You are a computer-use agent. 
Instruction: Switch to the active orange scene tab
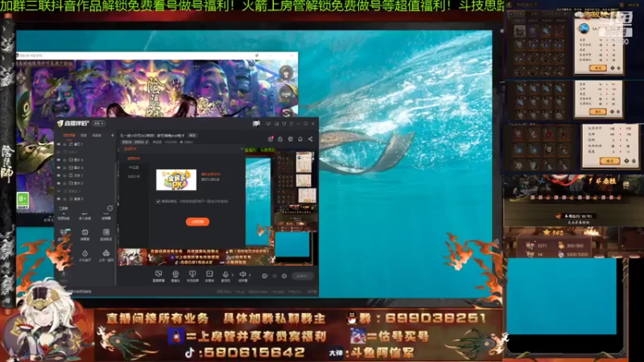[69, 135]
